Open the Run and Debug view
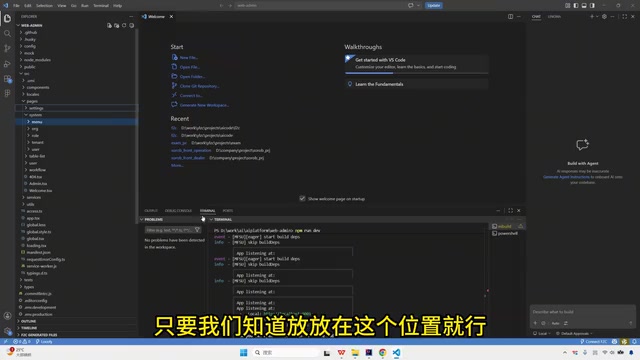The width and height of the screenshot is (640, 360). coord(7,64)
